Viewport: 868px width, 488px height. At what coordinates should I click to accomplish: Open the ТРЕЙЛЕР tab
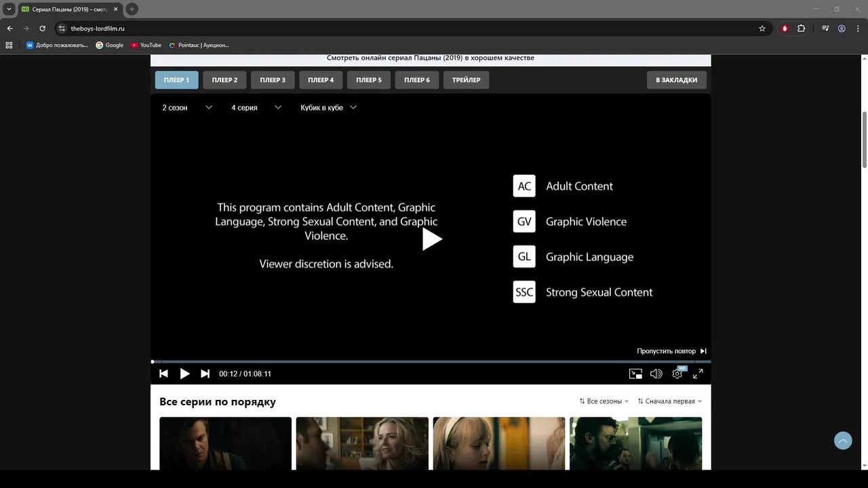coord(467,80)
